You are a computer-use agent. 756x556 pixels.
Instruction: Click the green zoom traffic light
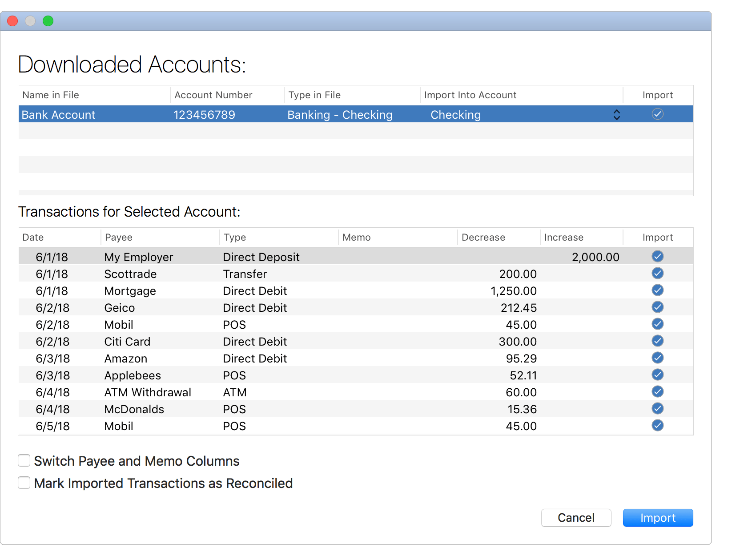48,21
